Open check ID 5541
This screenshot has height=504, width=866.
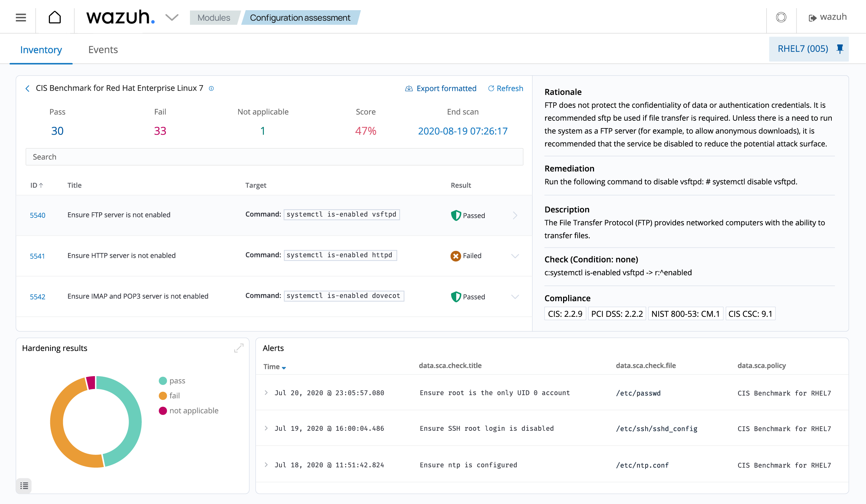click(37, 256)
